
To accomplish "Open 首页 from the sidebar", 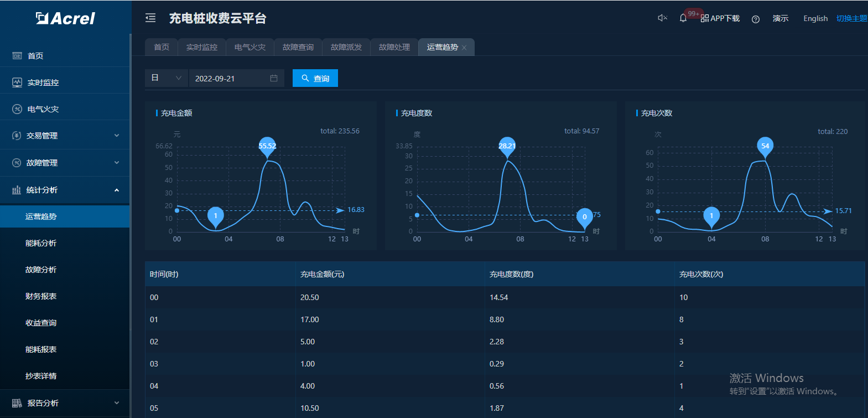I will (35, 56).
